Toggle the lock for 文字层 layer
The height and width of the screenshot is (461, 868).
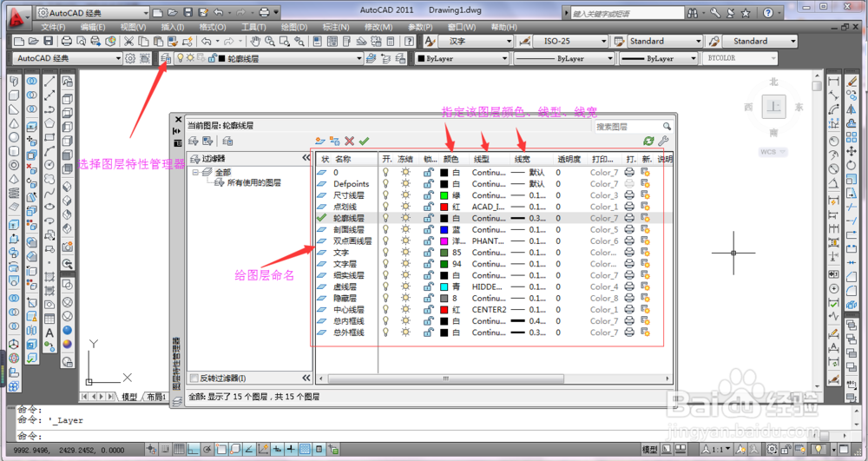(x=428, y=264)
